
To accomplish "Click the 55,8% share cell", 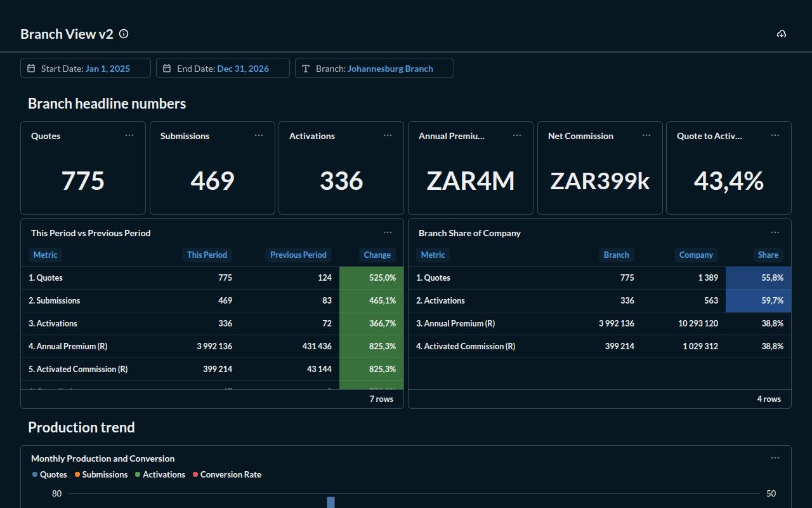I will click(759, 277).
